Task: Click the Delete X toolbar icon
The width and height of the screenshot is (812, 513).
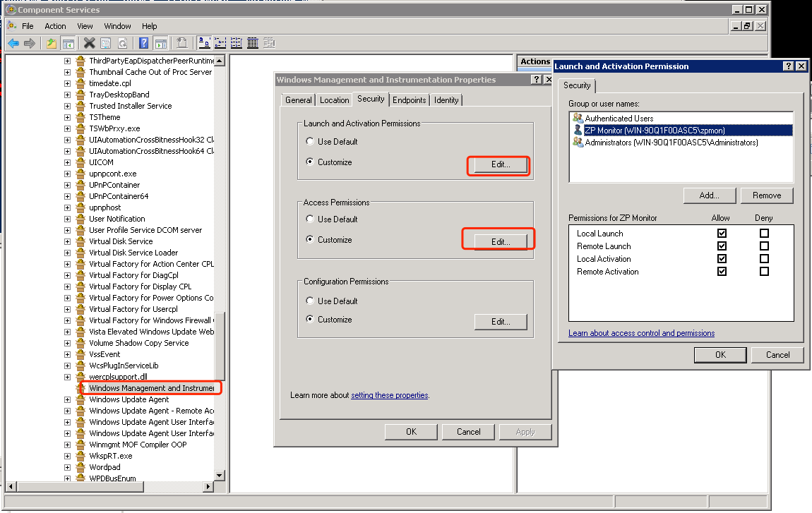Action: pyautogui.click(x=89, y=43)
